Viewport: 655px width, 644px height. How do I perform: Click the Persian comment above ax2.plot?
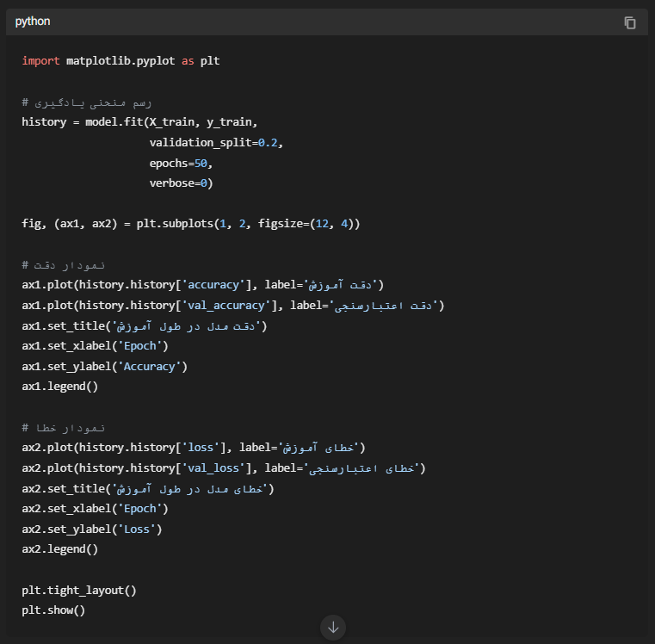pos(63,428)
